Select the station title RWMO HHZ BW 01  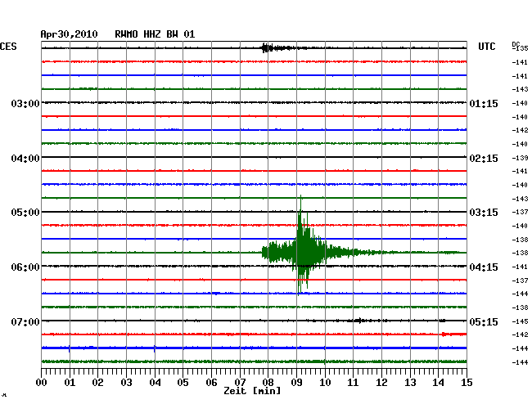(x=155, y=34)
